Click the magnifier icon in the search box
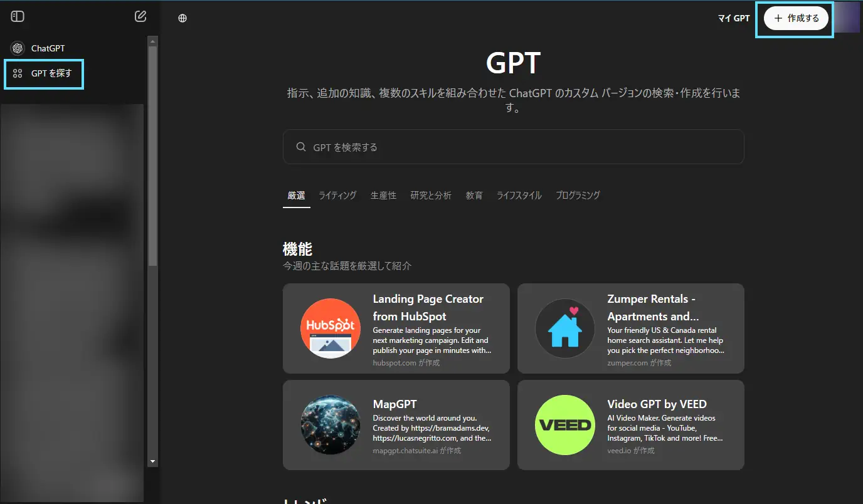The image size is (863, 504). [301, 147]
